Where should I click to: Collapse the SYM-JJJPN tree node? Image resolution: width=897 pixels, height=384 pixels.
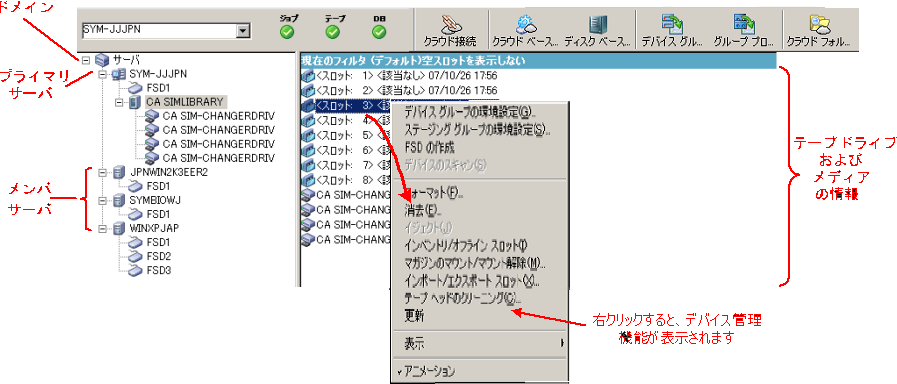pos(102,74)
